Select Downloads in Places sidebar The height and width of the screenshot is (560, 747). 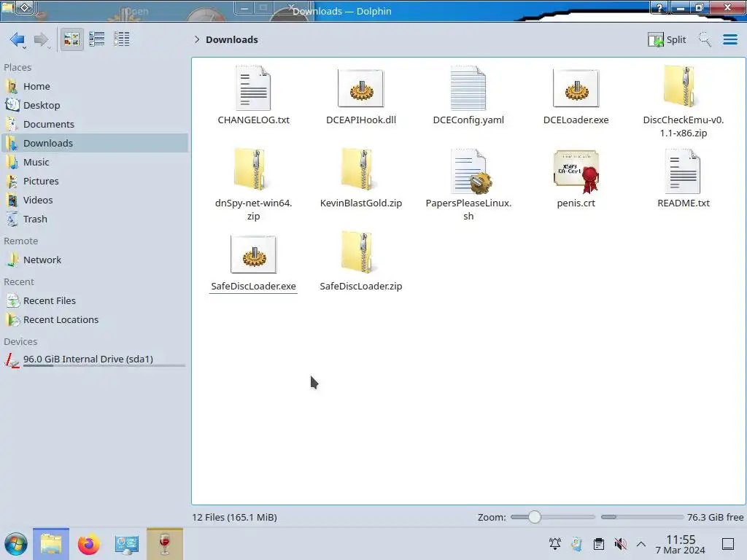[x=94, y=143]
